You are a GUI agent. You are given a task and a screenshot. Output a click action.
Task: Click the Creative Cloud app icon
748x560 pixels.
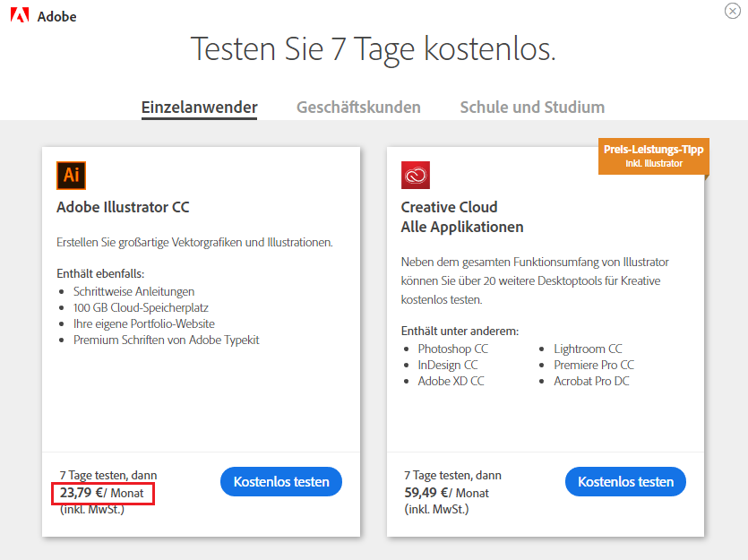416,176
